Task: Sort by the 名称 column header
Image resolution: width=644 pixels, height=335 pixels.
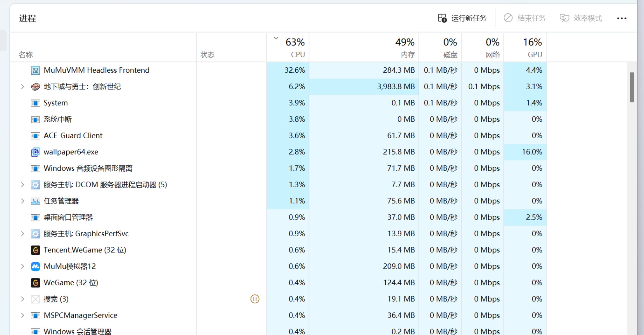Action: pyautogui.click(x=103, y=47)
